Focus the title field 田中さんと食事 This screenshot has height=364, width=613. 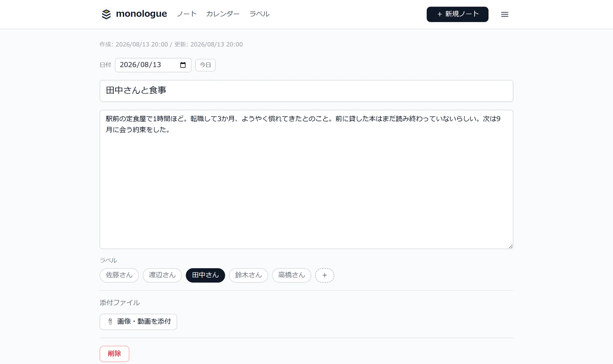click(x=306, y=91)
